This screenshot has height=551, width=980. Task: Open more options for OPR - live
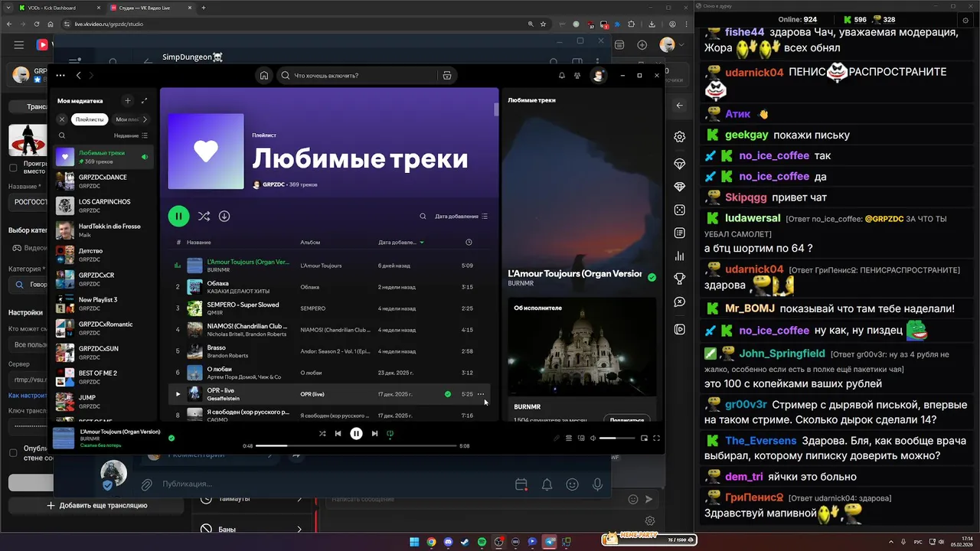(481, 394)
